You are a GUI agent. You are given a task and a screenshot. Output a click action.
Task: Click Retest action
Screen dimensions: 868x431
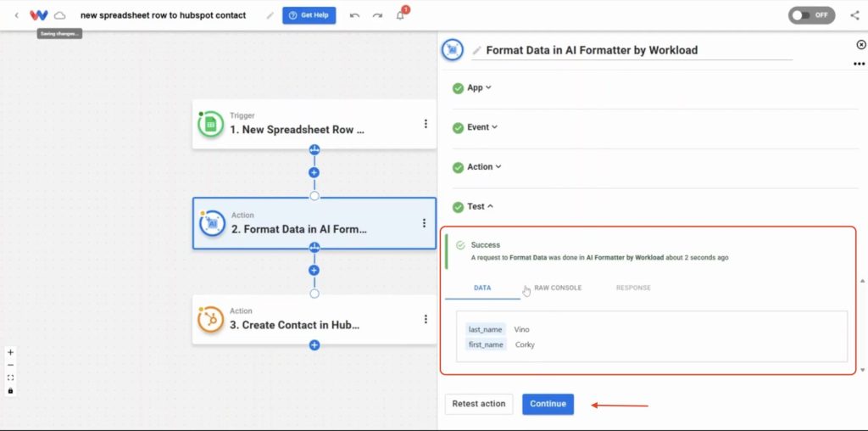(479, 404)
